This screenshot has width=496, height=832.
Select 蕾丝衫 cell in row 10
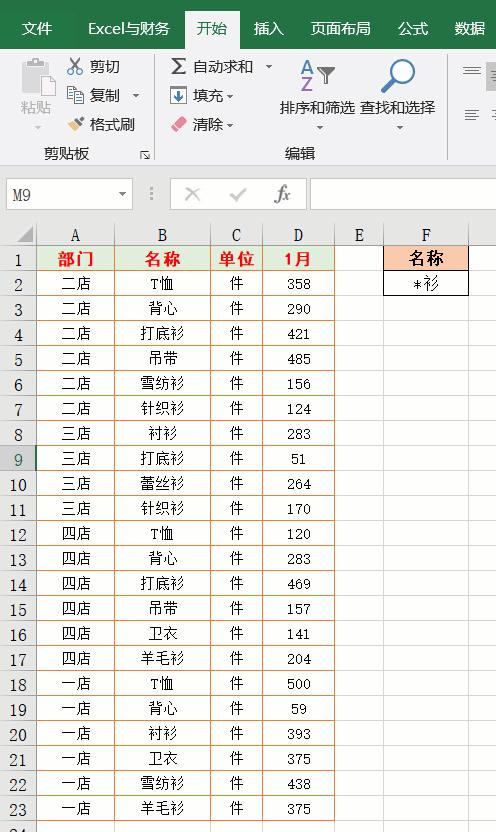(x=162, y=483)
